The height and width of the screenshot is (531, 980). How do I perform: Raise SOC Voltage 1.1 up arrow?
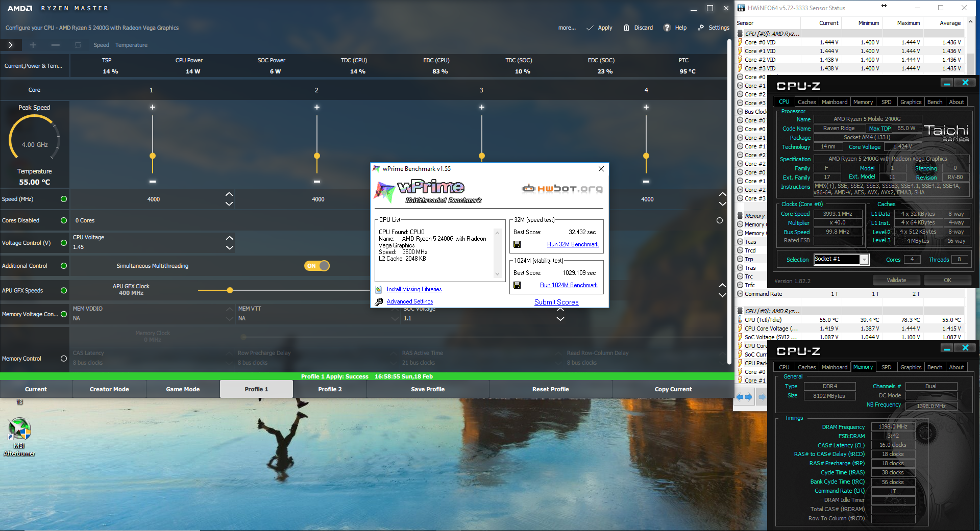[560, 310]
